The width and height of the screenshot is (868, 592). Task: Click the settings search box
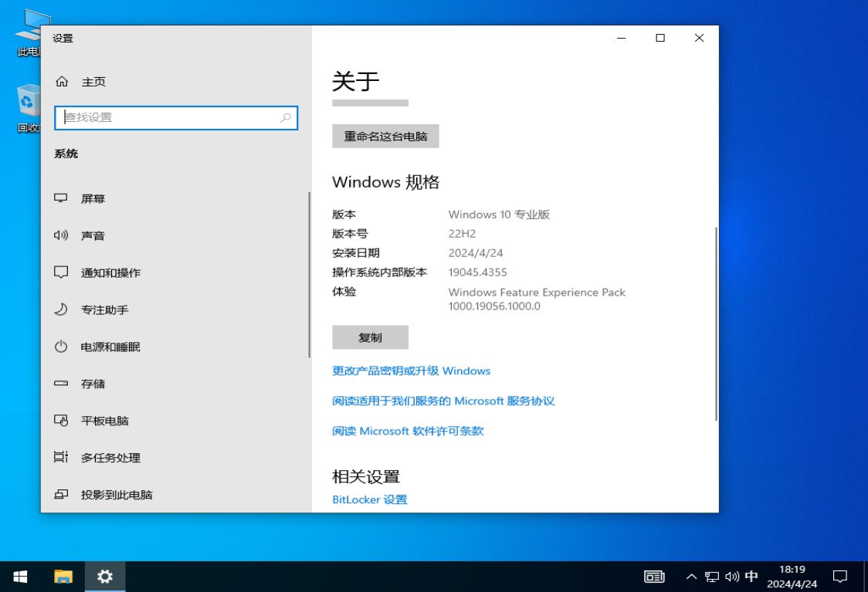coord(176,117)
